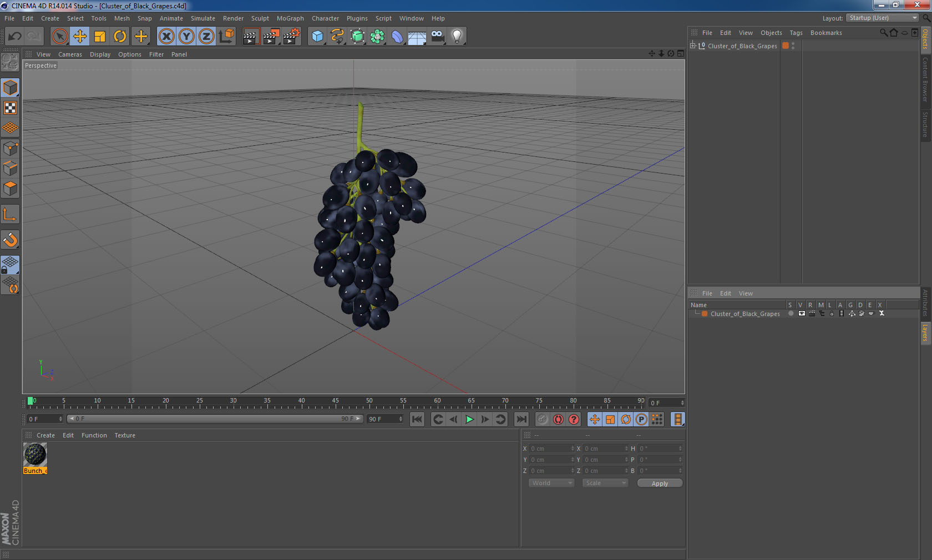This screenshot has width=932, height=560.
Task: Add a light object
Action: (x=457, y=37)
